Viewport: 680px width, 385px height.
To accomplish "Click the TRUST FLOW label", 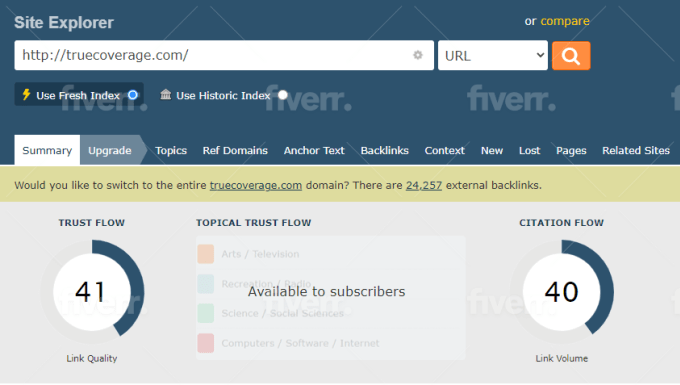I will pyautogui.click(x=92, y=222).
